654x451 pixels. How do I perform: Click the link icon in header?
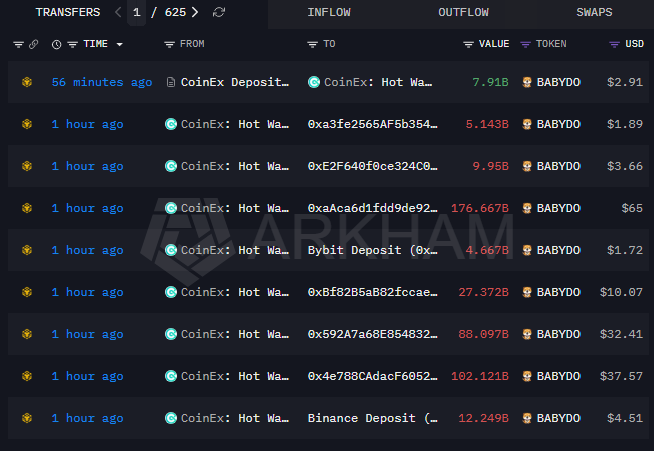(x=34, y=44)
